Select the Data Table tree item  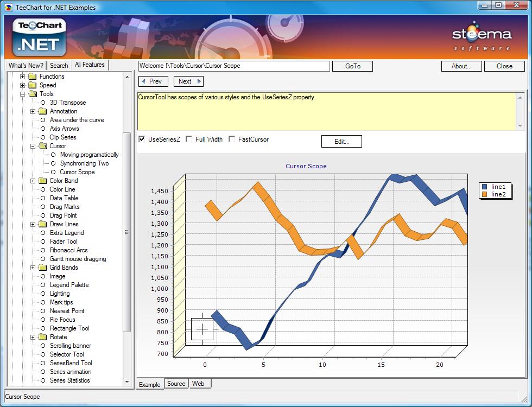(x=64, y=198)
